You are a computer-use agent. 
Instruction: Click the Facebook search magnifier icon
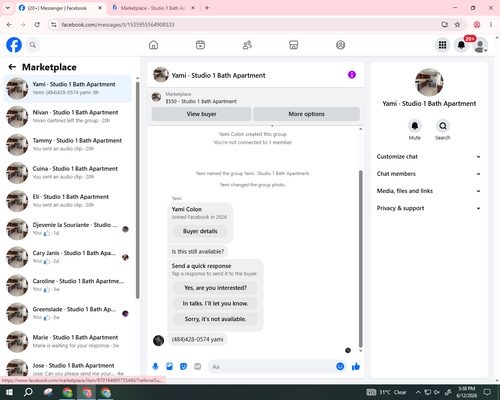pyautogui.click(x=33, y=45)
